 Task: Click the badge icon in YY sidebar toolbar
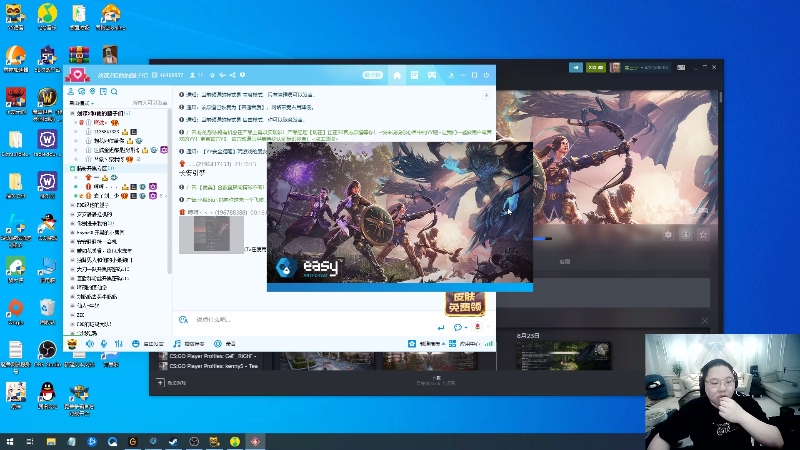tap(92, 91)
